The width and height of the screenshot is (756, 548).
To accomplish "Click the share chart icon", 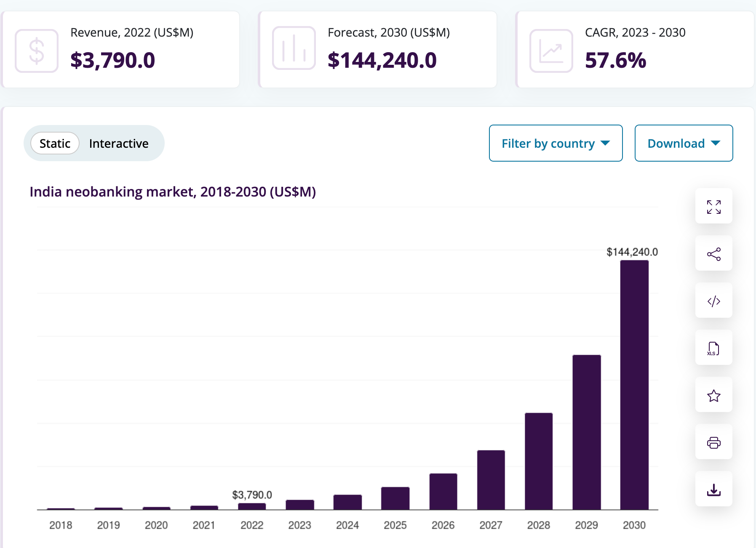I will (713, 254).
